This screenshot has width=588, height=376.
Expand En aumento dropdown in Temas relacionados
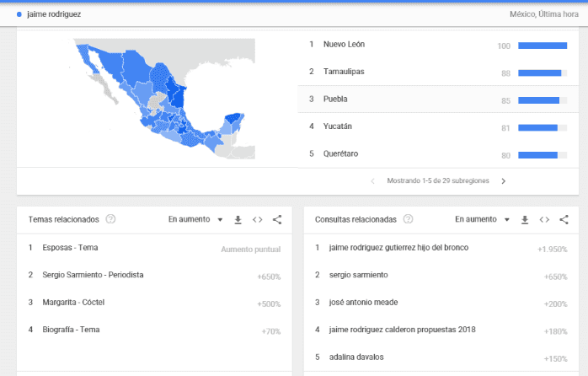pyautogui.click(x=195, y=220)
